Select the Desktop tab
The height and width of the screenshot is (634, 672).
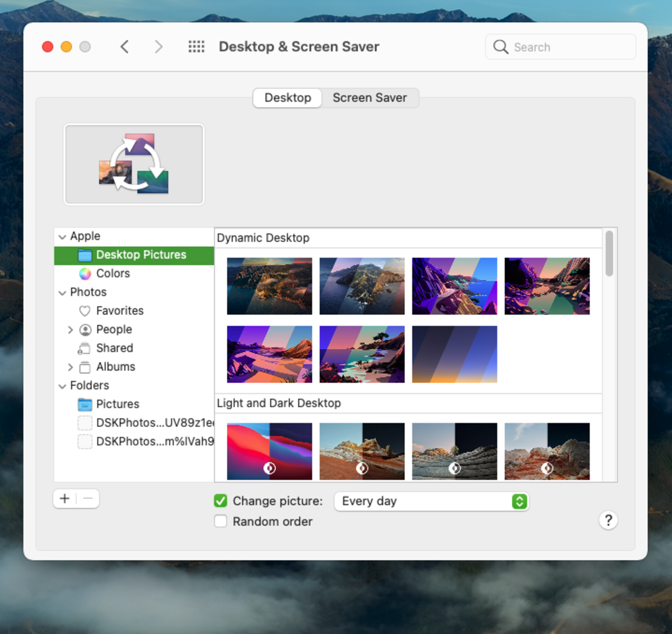tap(287, 97)
